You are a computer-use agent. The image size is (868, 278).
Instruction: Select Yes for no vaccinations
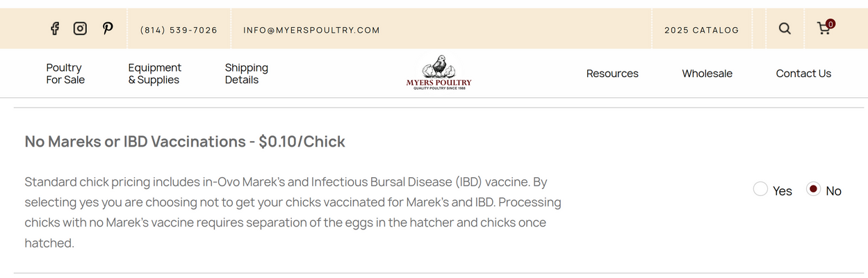click(x=761, y=189)
